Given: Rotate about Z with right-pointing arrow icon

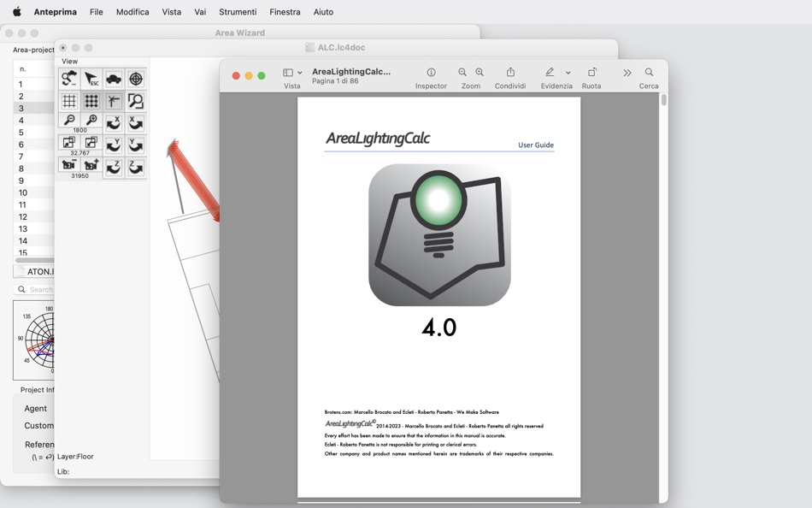Looking at the screenshot, I should [136, 168].
